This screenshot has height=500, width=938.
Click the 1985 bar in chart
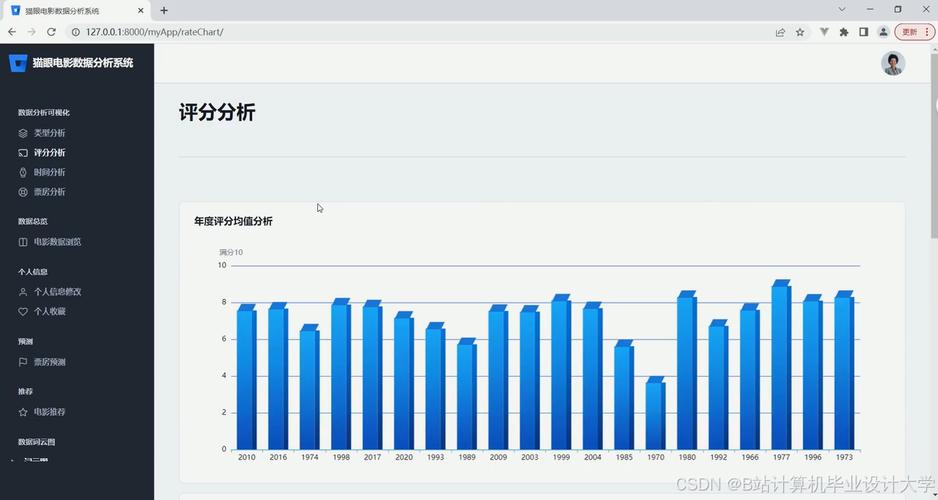[624, 395]
